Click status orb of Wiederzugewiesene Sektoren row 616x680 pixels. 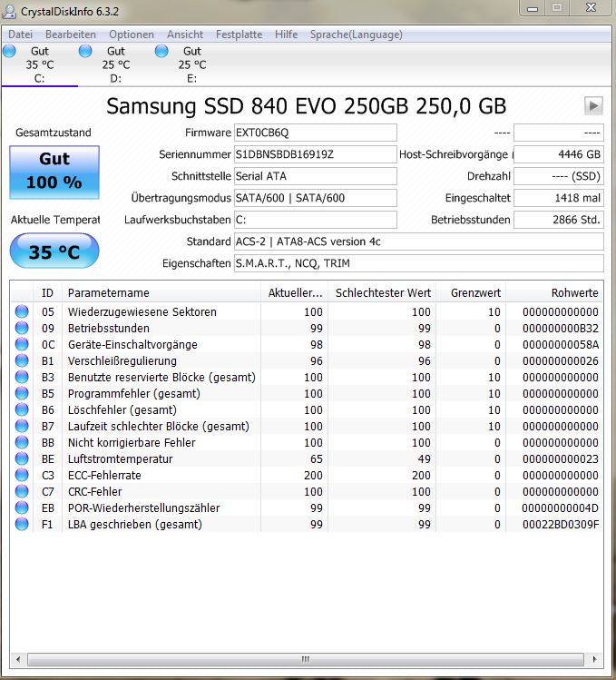coord(22,311)
